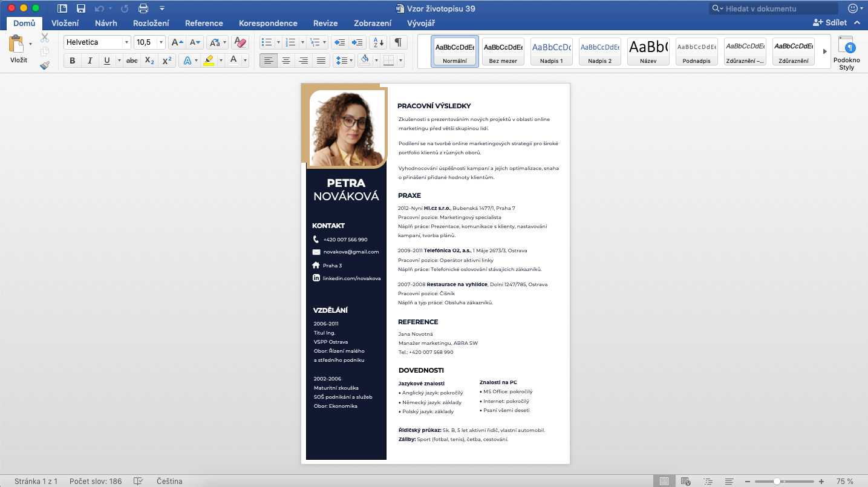Show paragraph marks with pilcrow icon
The height and width of the screenshot is (487, 868).
coord(398,42)
